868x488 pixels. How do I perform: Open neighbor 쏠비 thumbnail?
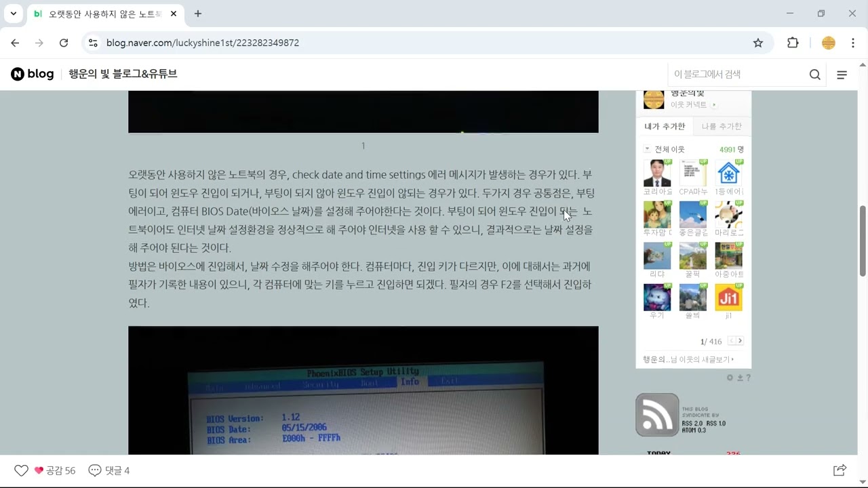pyautogui.click(x=693, y=298)
